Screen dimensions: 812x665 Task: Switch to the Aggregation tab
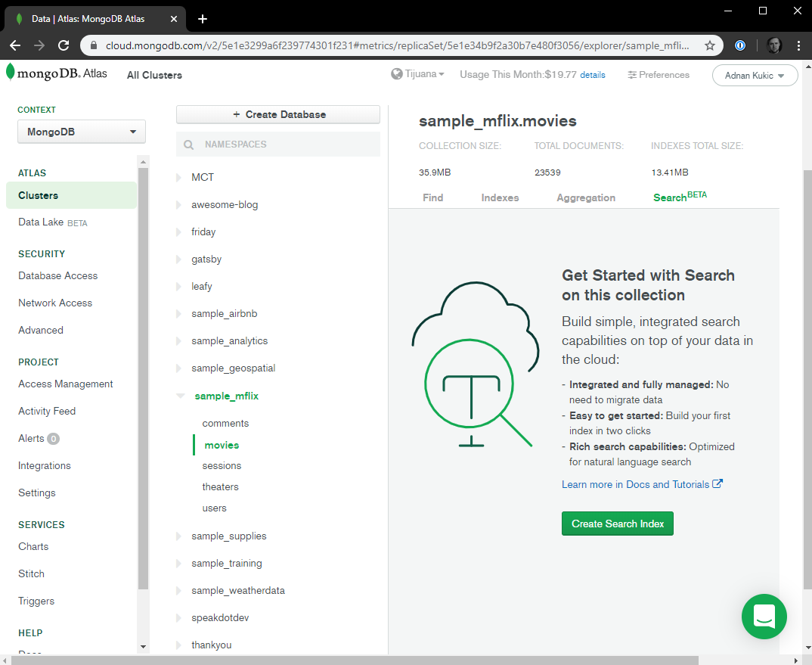[x=586, y=197]
